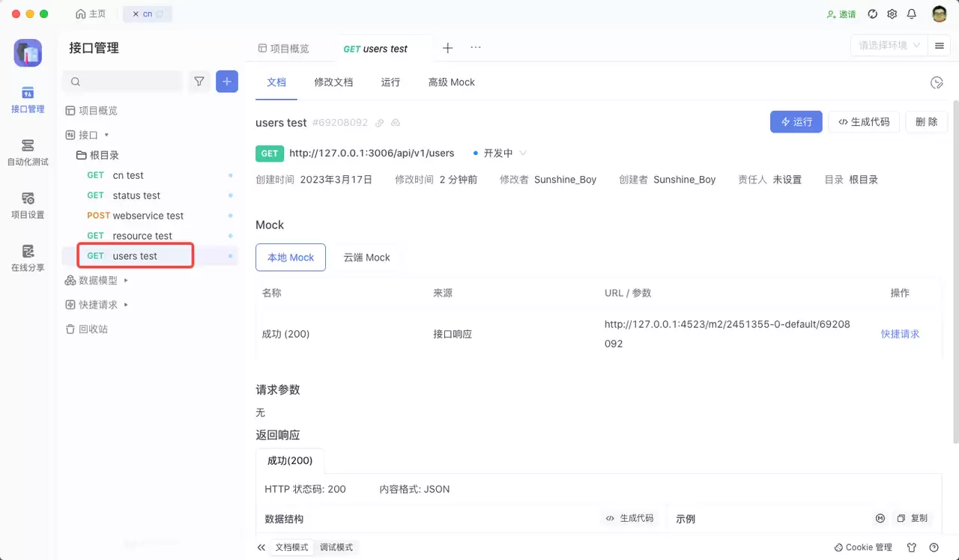Image resolution: width=959 pixels, height=560 pixels.
Task: Click the user avatar
Action: [x=940, y=14]
